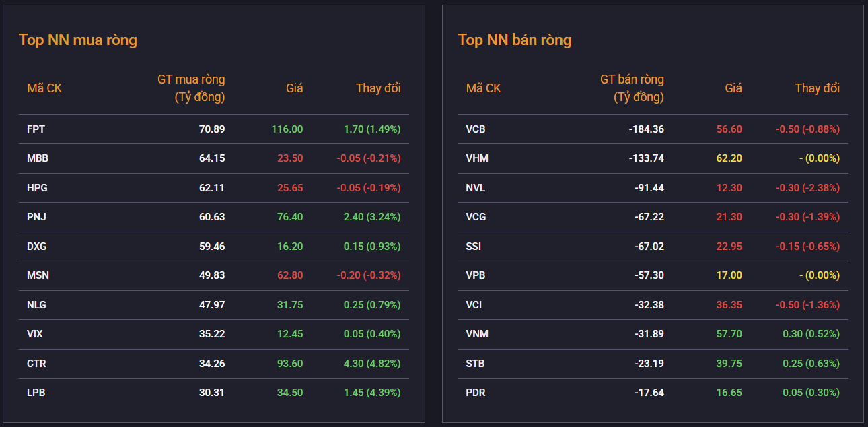Click MSN net buy value 49.83
Viewport: 868px width, 427px height.
[x=212, y=275]
